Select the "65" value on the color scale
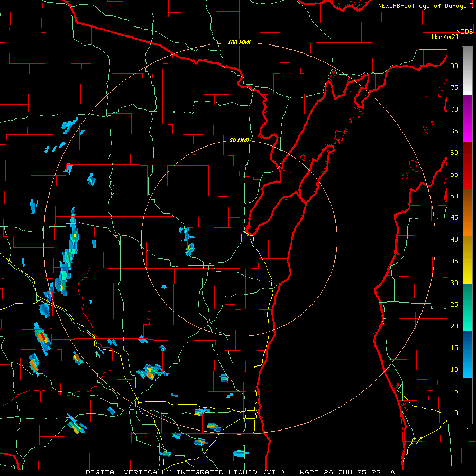476x476 pixels. click(454, 131)
